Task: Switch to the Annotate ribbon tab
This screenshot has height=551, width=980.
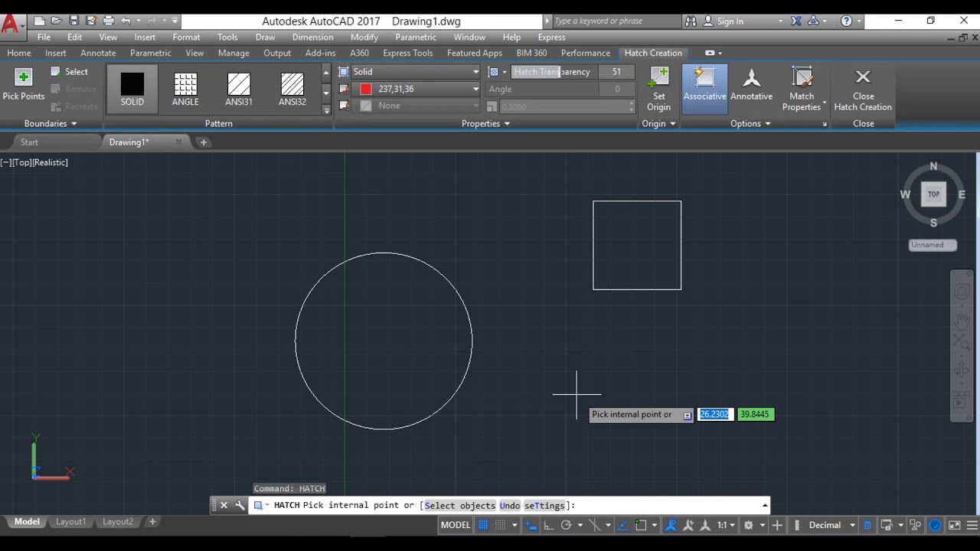Action: 98,53
